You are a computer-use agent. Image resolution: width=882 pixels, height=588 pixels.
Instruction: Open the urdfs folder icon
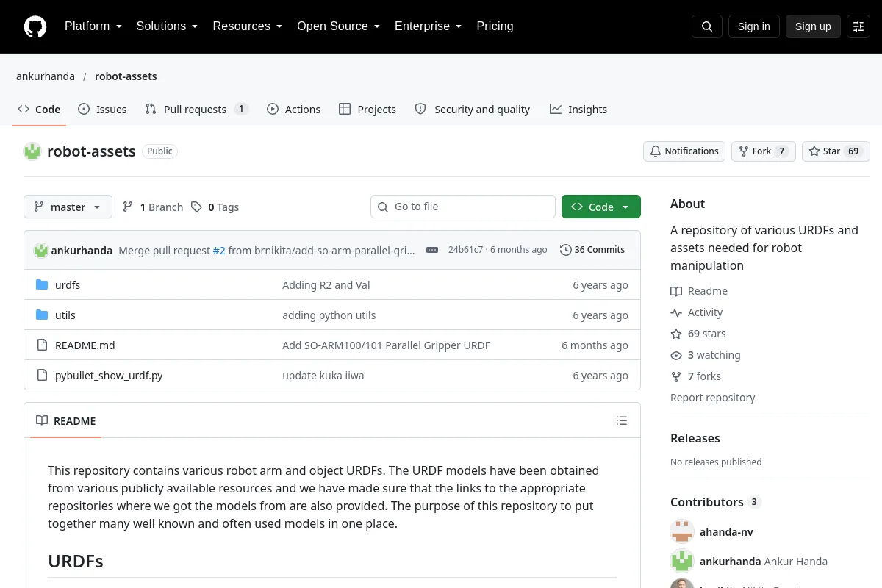click(x=42, y=285)
